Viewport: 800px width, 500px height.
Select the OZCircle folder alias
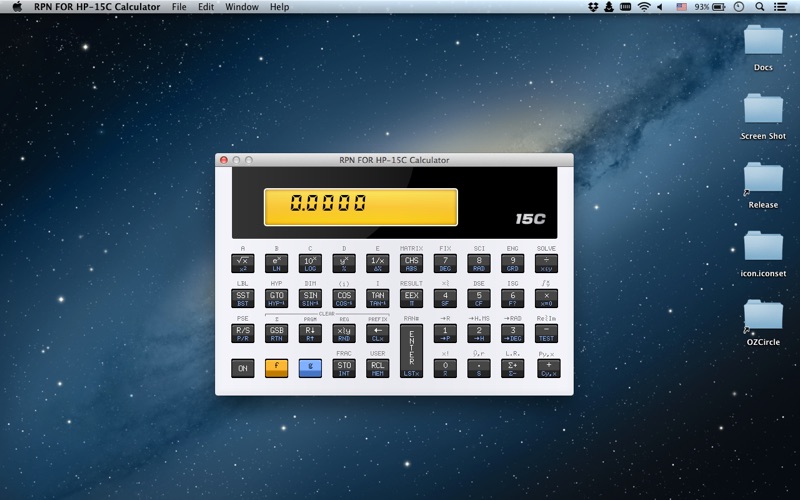click(763, 323)
